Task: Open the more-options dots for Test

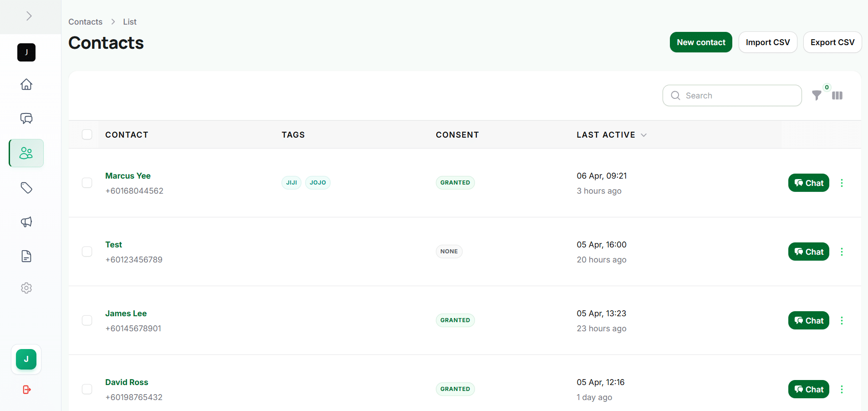Action: click(x=842, y=252)
